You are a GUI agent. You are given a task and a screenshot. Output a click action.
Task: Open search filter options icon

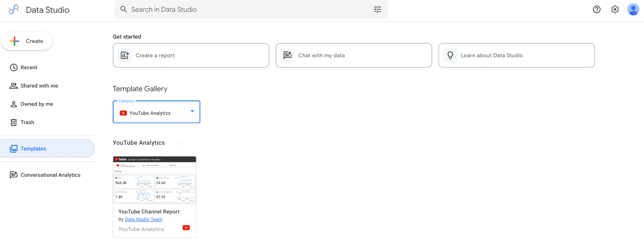pos(377,9)
